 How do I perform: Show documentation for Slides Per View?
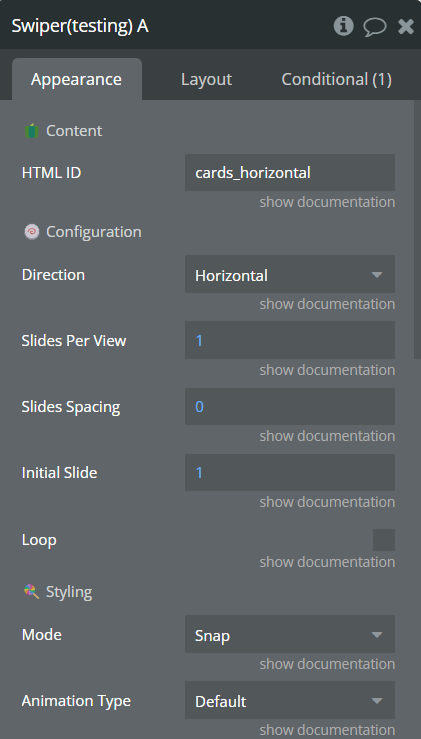click(327, 370)
